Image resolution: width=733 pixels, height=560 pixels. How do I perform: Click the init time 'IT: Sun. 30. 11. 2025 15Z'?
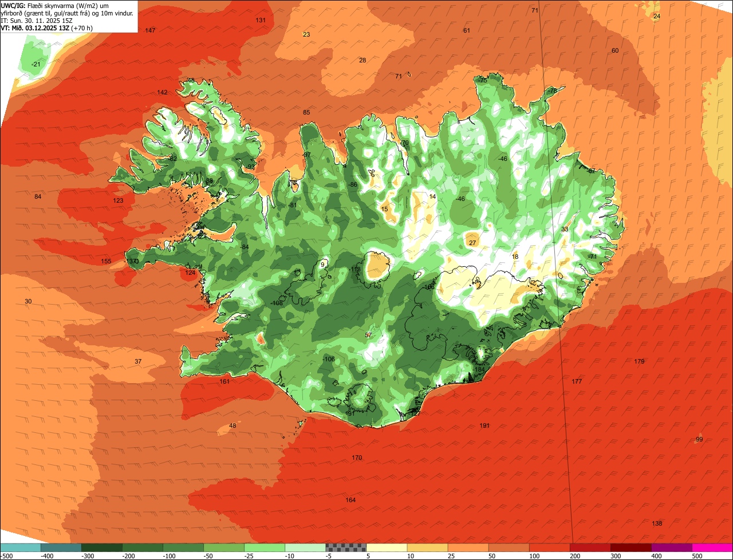[x=37, y=20]
